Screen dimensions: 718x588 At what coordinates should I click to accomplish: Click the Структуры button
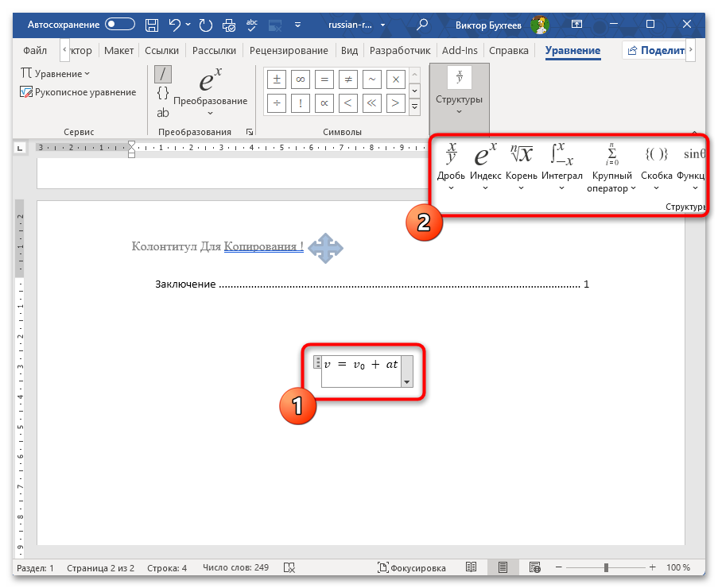pyautogui.click(x=460, y=99)
